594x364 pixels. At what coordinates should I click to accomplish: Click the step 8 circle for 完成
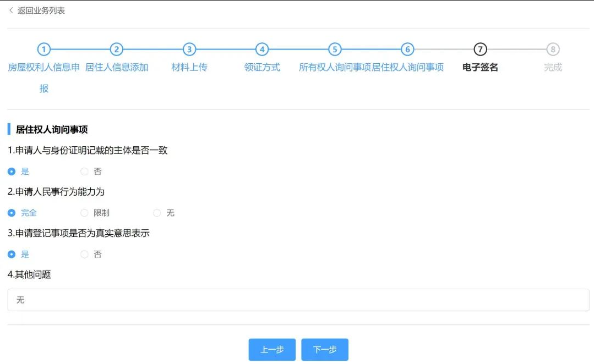coord(553,49)
